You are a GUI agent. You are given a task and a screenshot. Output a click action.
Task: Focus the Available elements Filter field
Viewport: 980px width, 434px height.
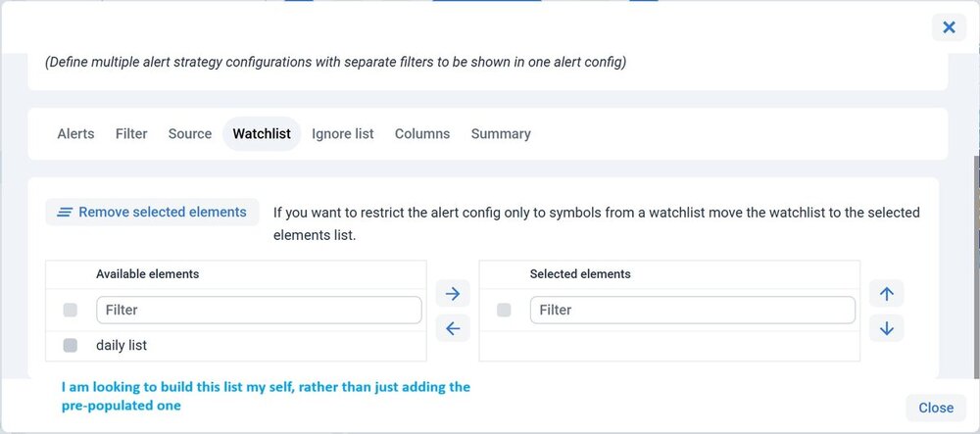click(x=259, y=310)
